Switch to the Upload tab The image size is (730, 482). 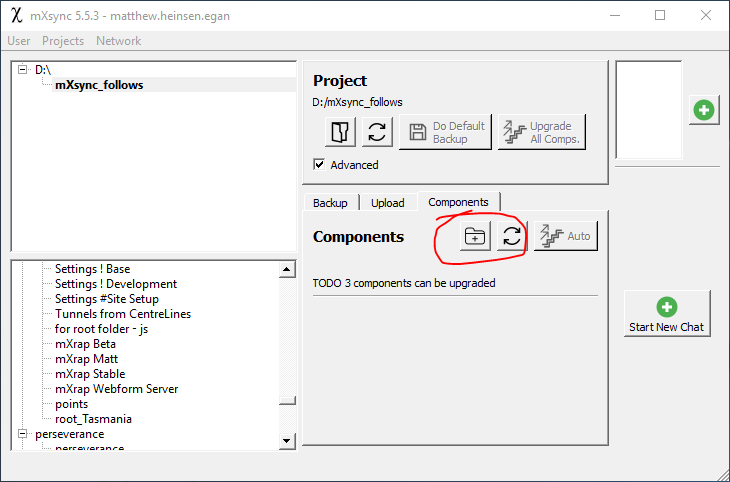pos(388,202)
